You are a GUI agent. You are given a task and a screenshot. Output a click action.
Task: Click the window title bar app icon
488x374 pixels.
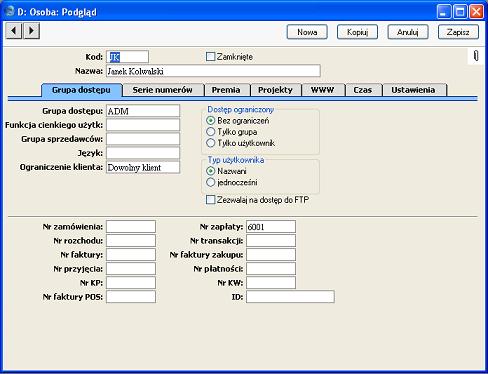tap(10, 11)
